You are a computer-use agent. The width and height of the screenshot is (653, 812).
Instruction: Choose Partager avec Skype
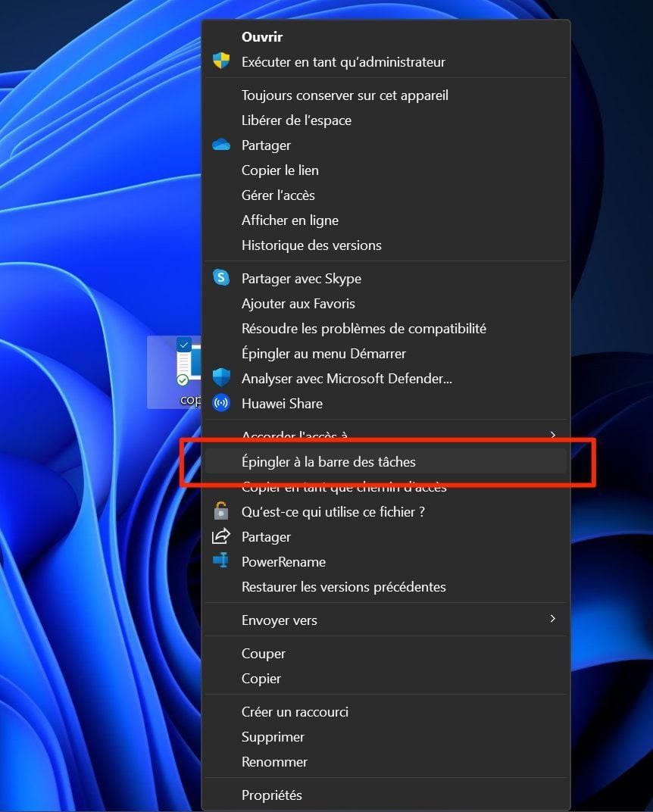point(386,278)
